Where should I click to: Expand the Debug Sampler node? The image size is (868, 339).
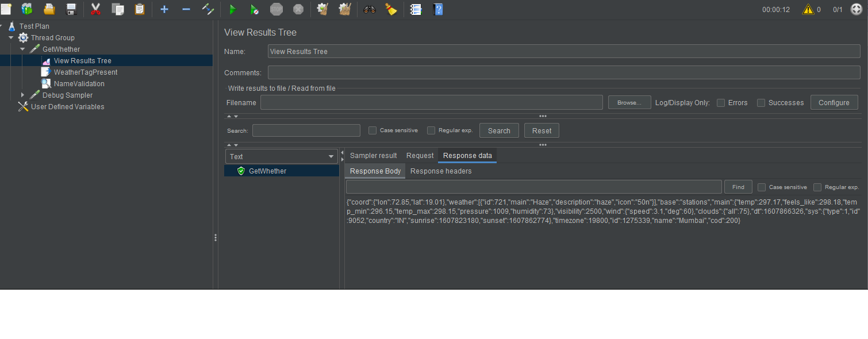[x=22, y=95]
